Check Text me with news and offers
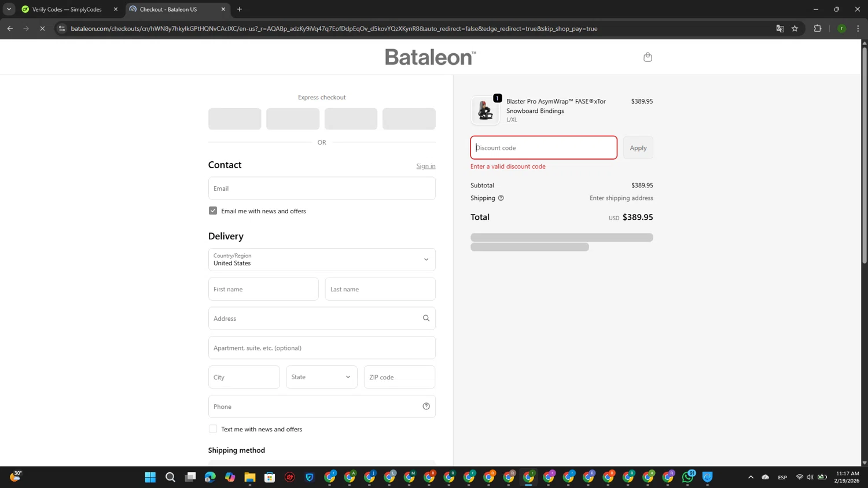Viewport: 868px width, 488px height. pos(213,428)
